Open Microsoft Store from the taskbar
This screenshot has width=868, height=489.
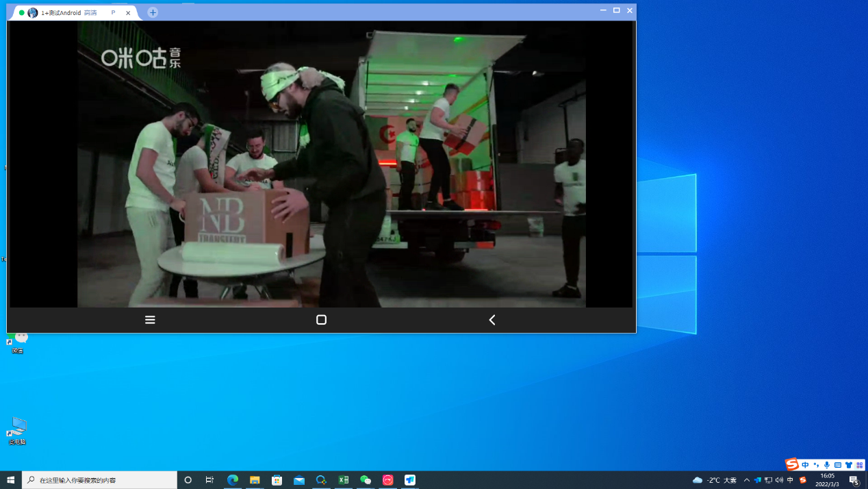click(277, 480)
